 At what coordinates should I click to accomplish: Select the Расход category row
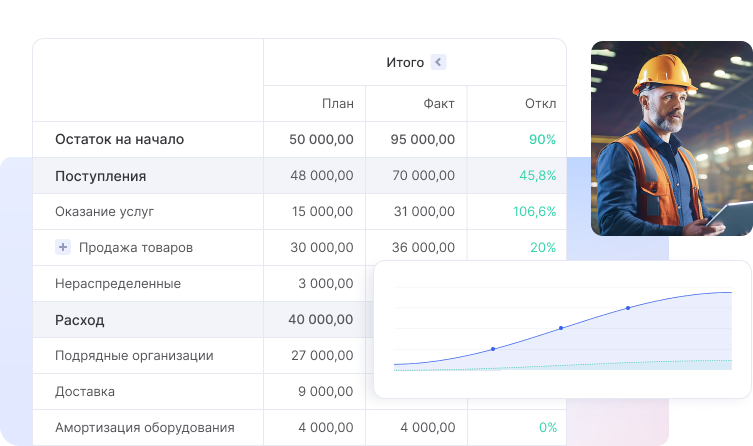point(79,320)
